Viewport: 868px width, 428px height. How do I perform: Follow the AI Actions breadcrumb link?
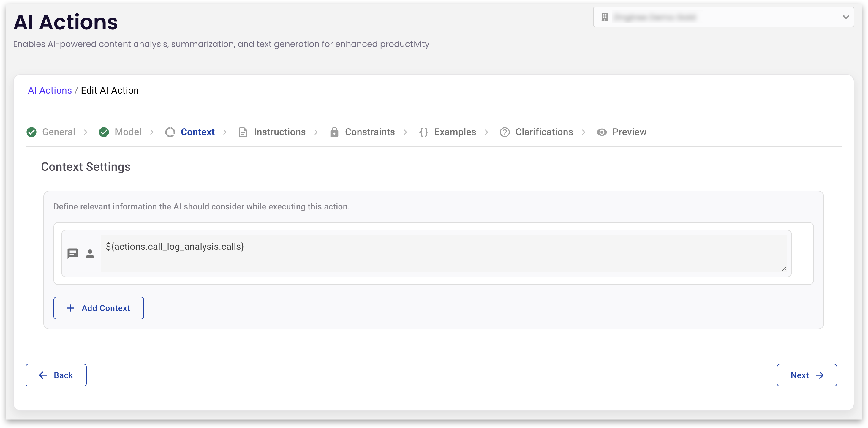50,90
